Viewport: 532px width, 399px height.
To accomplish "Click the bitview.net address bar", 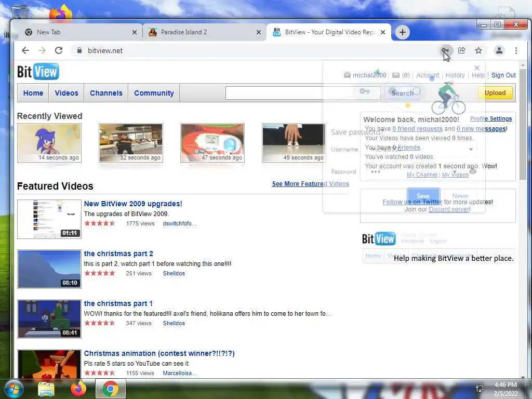I will click(251, 50).
